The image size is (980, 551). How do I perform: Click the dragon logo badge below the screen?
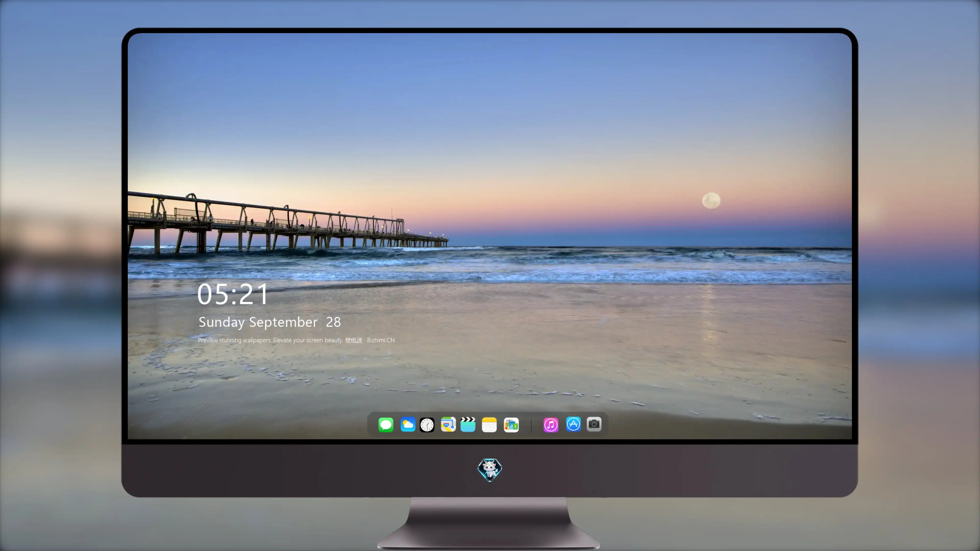(490, 470)
